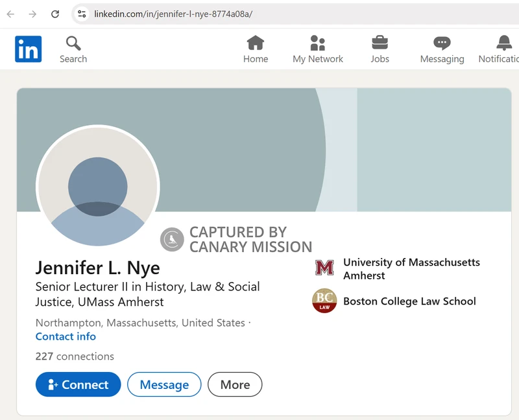Click the profile photo placeholder
Viewport: 519px width, 420px height.
97,186
